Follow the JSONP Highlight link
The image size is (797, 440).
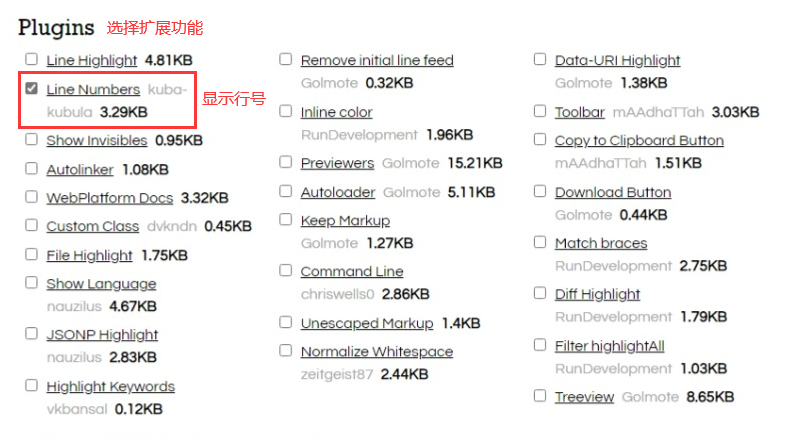coord(102,335)
